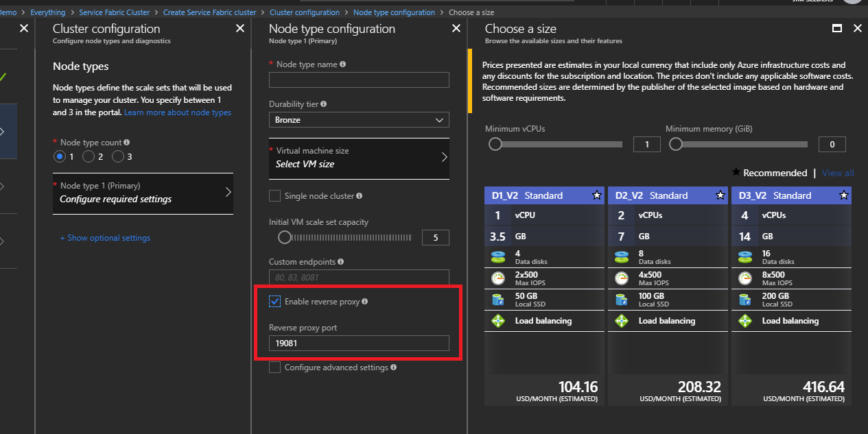The image size is (868, 434).
Task: Click the Max IOPS gauge icon on D2_V2
Action: tap(621, 278)
